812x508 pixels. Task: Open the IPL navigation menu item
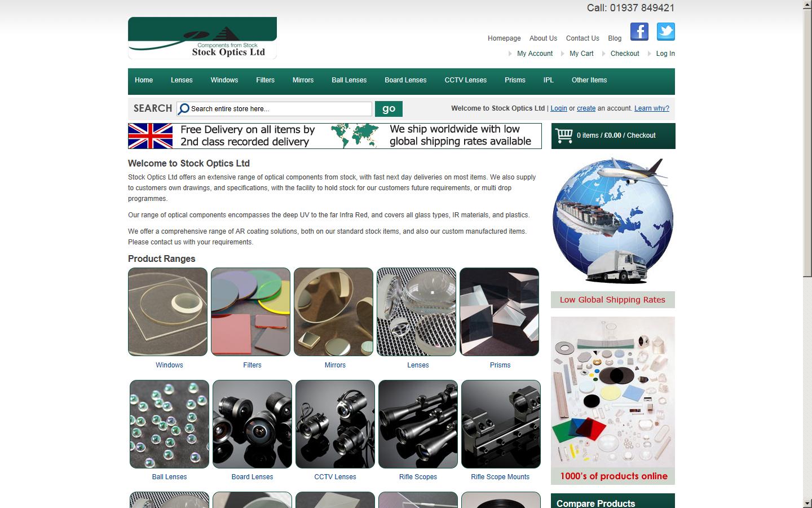click(x=548, y=80)
